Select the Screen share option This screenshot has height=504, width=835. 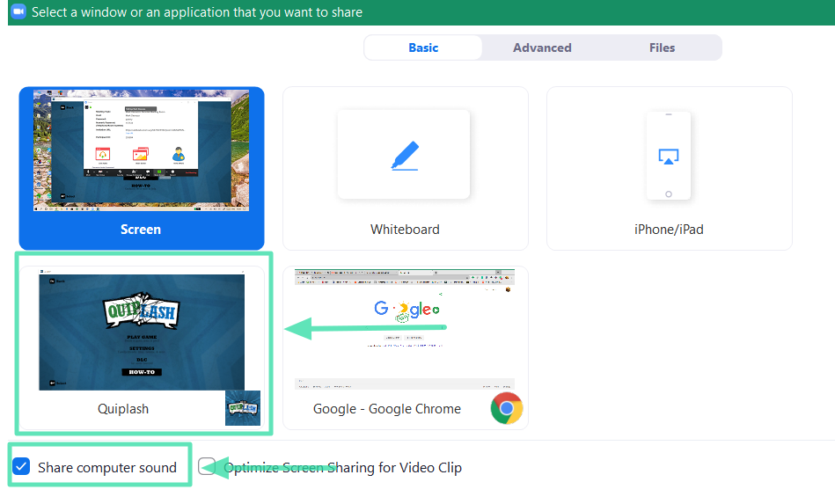click(142, 168)
